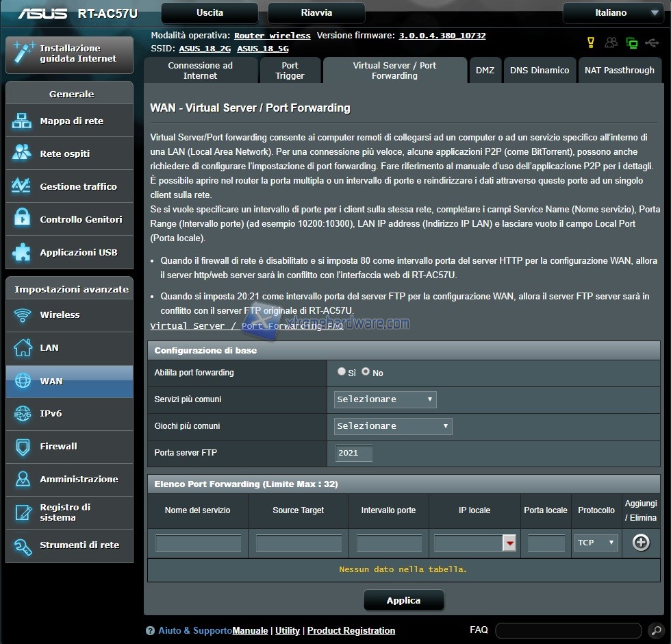
Task: Click the add port forwarding plus icon
Action: click(641, 543)
